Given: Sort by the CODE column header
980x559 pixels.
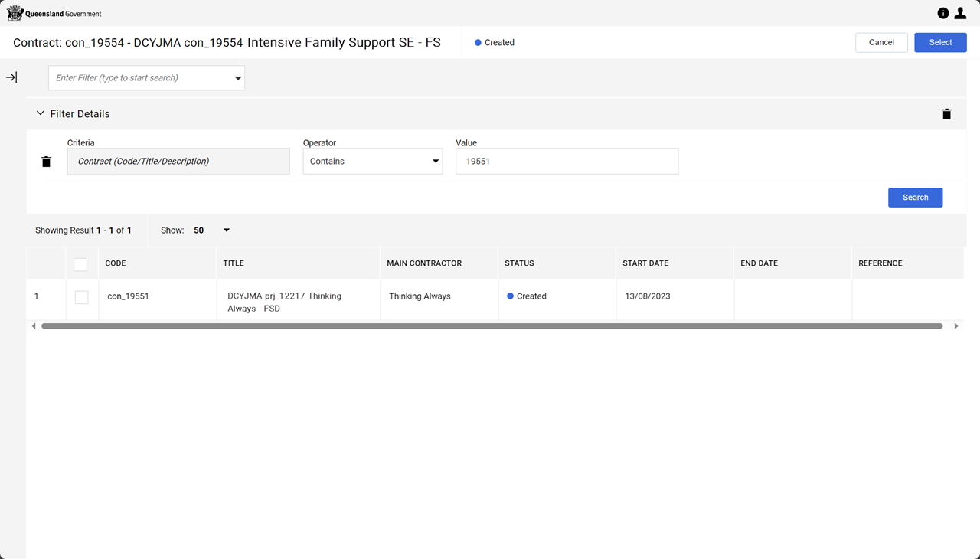Looking at the screenshot, I should coord(116,263).
